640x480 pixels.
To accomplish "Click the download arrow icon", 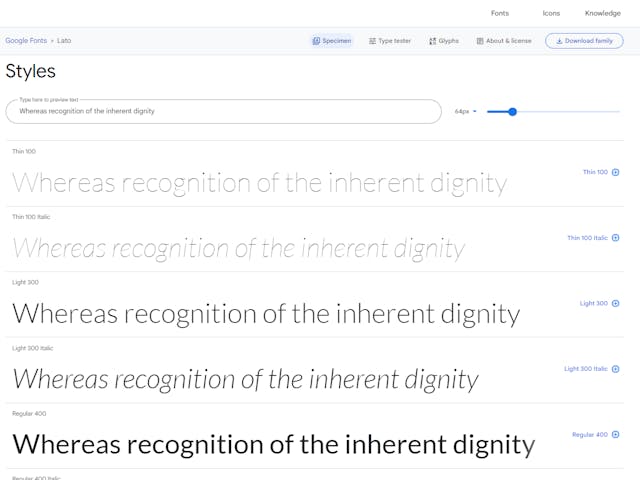I will click(559, 41).
